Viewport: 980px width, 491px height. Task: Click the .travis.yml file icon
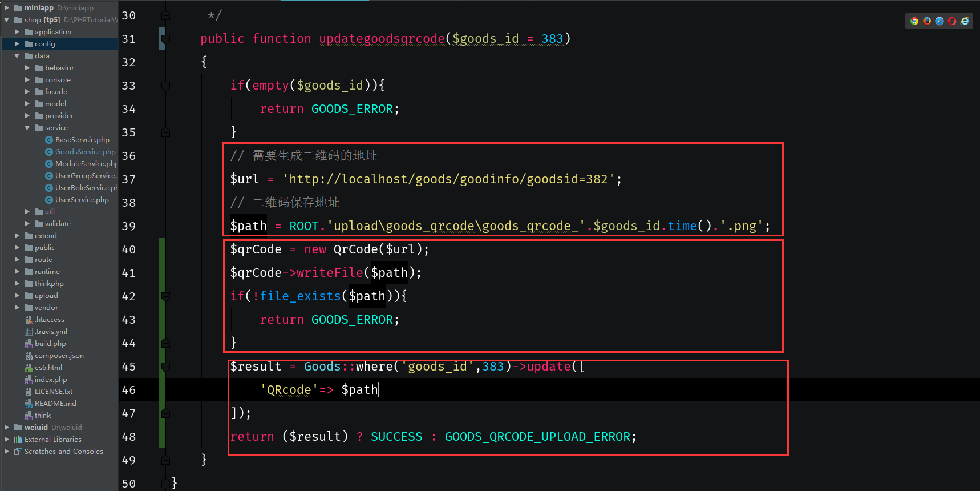pyautogui.click(x=29, y=332)
